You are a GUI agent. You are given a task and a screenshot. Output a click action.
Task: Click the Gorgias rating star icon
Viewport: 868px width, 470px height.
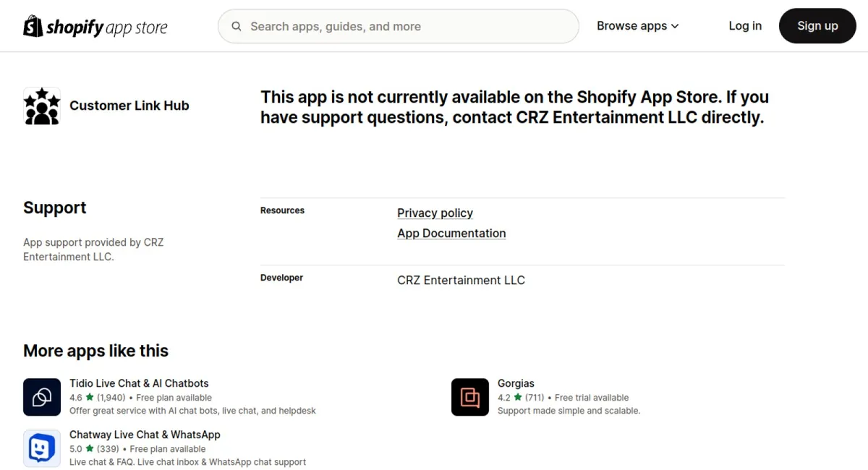518,397
